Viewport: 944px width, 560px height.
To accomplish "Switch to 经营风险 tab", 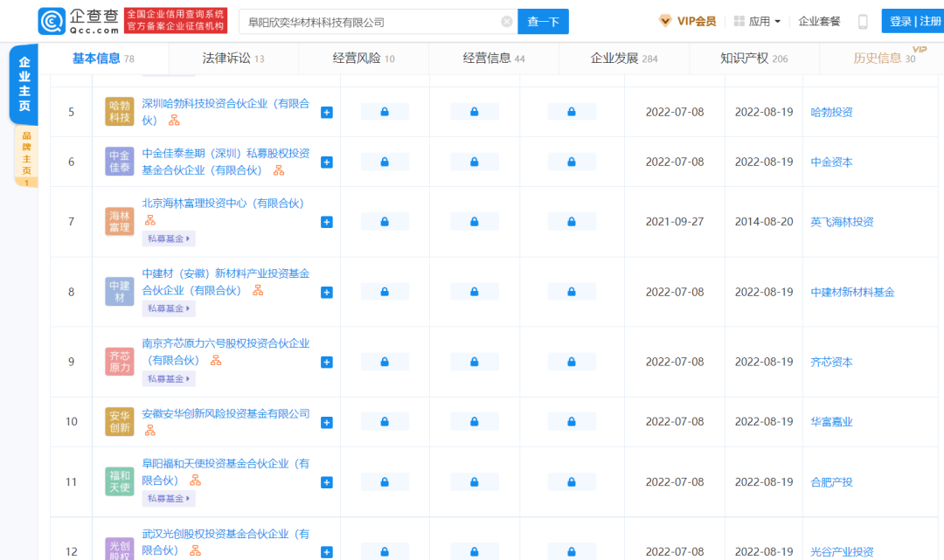I will tap(363, 59).
